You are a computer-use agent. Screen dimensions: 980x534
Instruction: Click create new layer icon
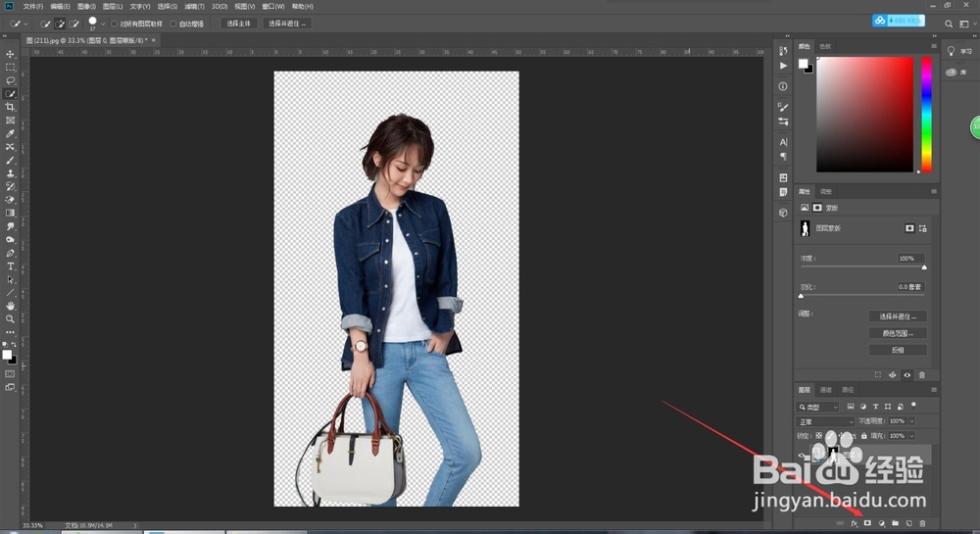[x=908, y=523]
